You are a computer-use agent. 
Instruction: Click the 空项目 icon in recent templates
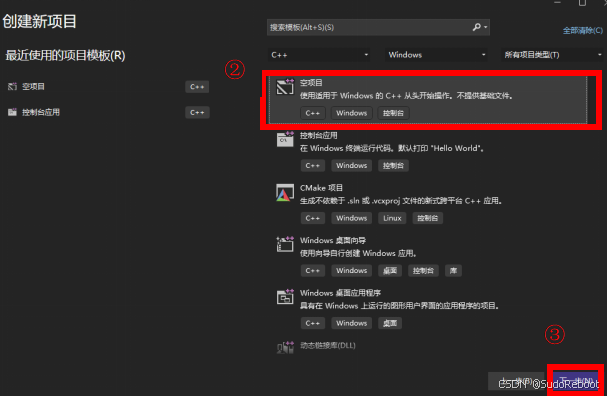[12, 86]
